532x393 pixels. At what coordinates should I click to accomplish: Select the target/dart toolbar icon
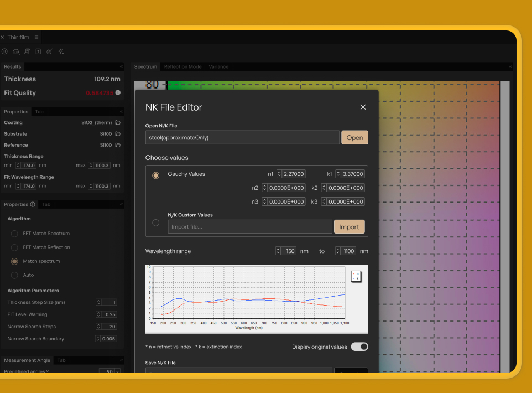pyautogui.click(x=49, y=51)
